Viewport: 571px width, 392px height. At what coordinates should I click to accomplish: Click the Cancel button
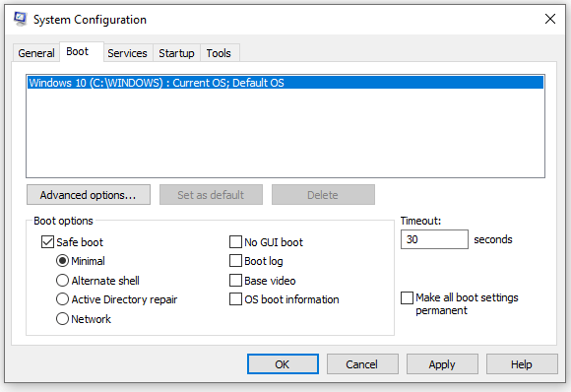click(362, 364)
